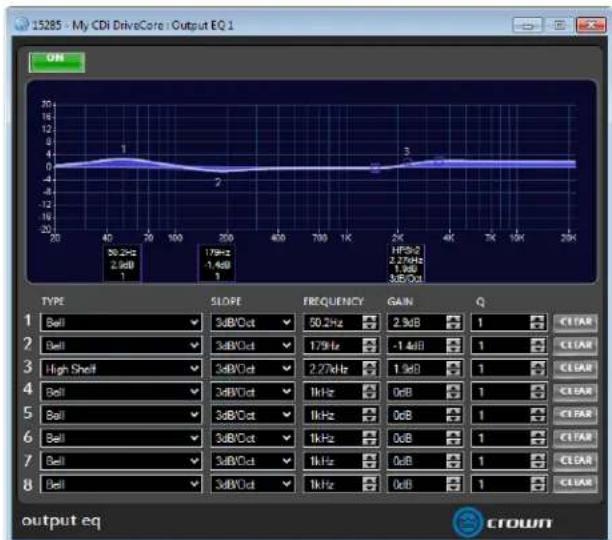Click the FREQUENCY column header
This screenshot has width=612, height=540.
pyautogui.click(x=333, y=301)
